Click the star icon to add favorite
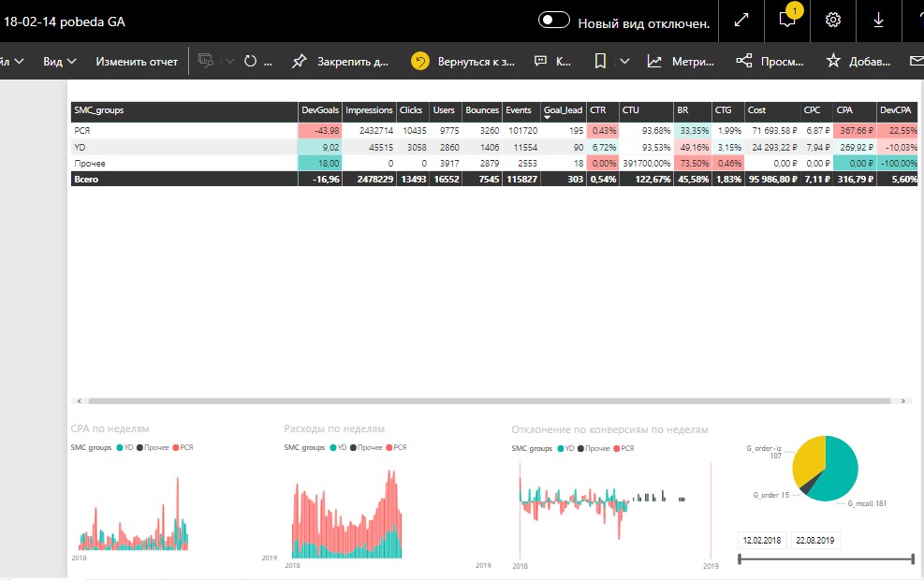The image size is (924, 580). pos(832,60)
